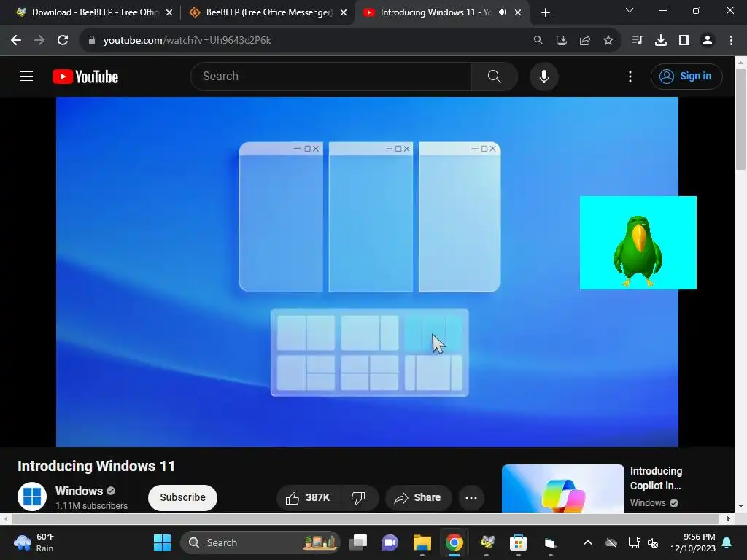This screenshot has height=560, width=747.
Task: Open File Explorer from taskbar
Action: (x=422, y=542)
